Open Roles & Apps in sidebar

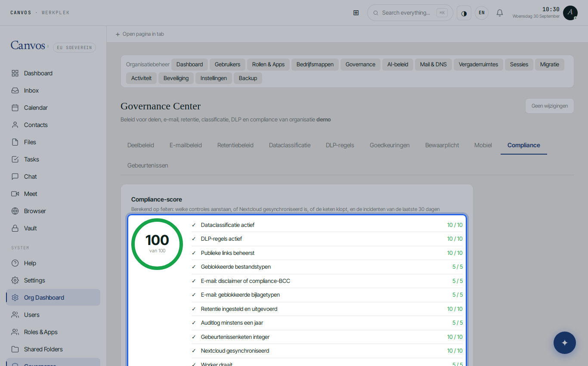coord(53,332)
